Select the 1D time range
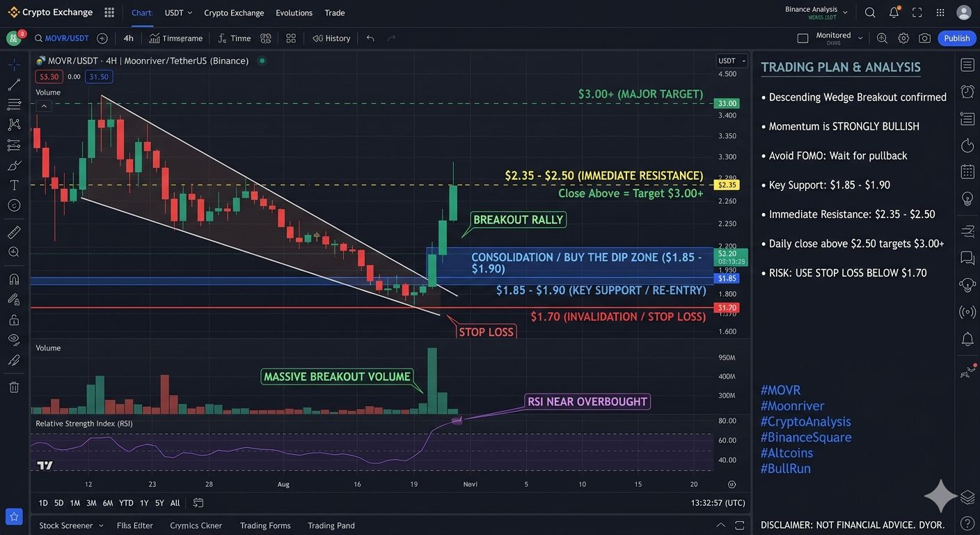The image size is (980, 535). (43, 503)
